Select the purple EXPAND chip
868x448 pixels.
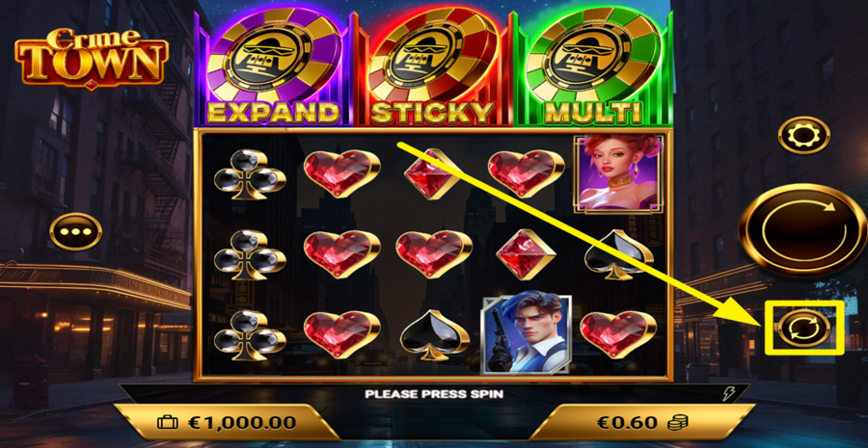pyautogui.click(x=275, y=66)
